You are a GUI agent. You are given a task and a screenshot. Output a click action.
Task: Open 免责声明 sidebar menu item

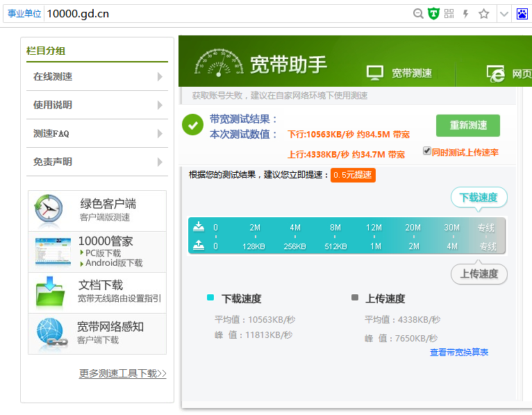tap(97, 162)
